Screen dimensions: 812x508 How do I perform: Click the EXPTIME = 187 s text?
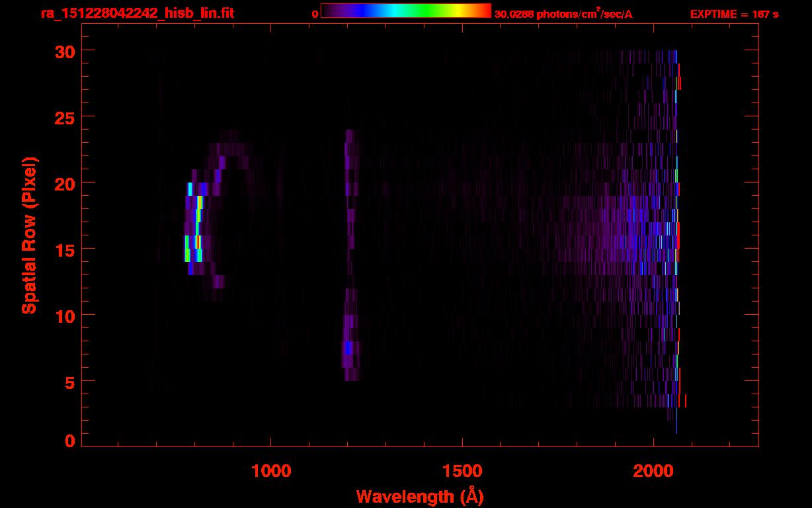734,14
